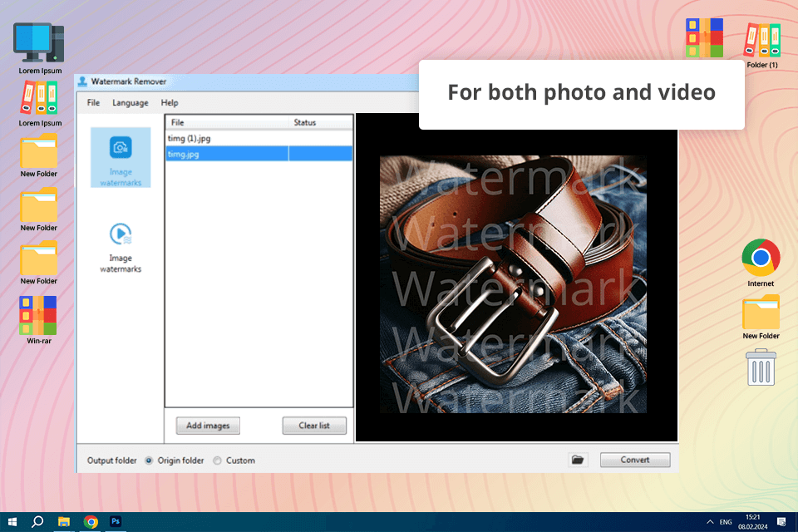798x532 pixels.
Task: Click the Convert button
Action: click(634, 460)
